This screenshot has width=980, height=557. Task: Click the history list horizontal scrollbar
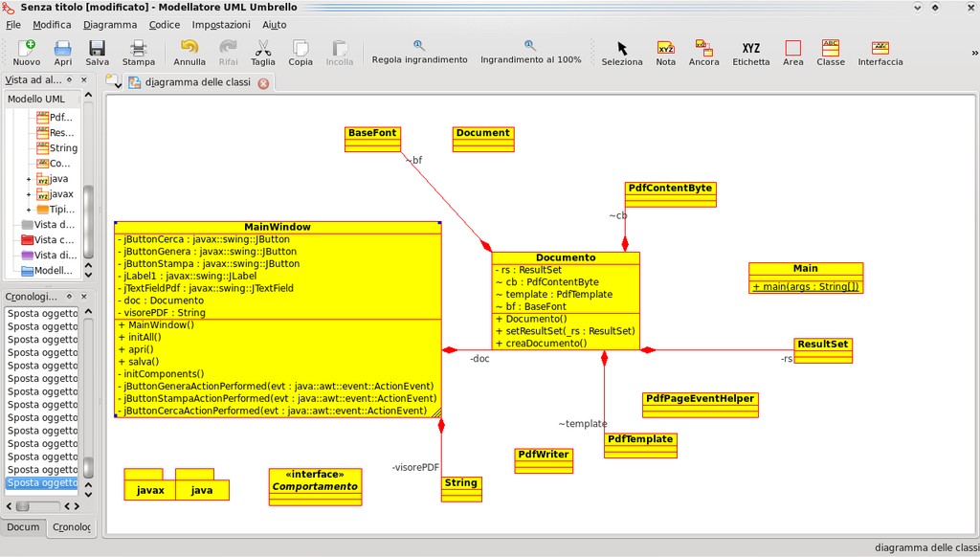43,506
